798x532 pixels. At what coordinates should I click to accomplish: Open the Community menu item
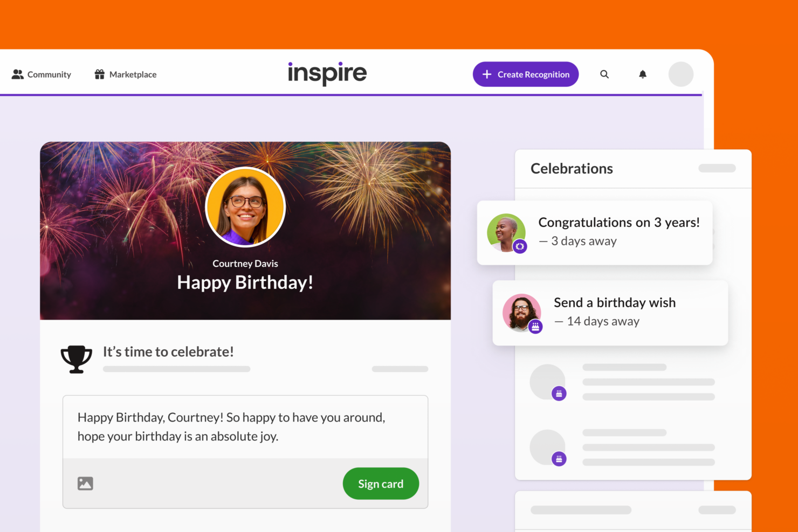click(49, 74)
